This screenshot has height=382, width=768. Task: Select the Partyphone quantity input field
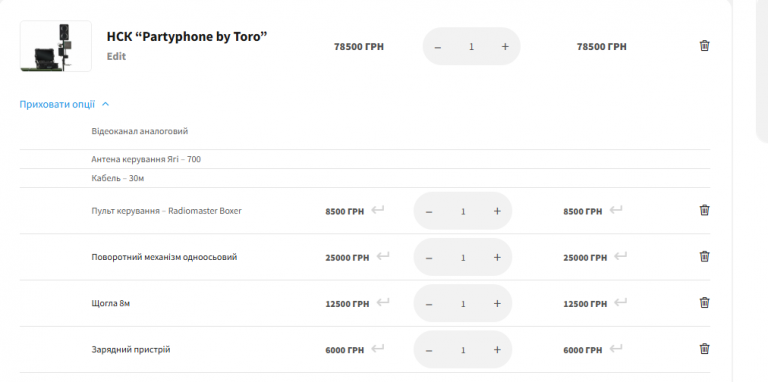pos(472,47)
